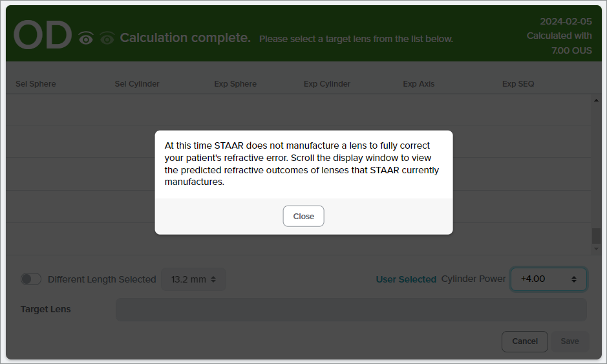Click the large OD eye label
Screen dimensions: 607x364
(43, 36)
